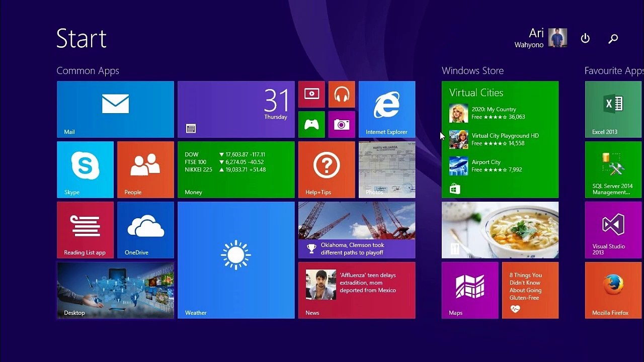The width and height of the screenshot is (644, 362).
Task: Open the Ari Wahyono account menu
Action: click(x=541, y=38)
